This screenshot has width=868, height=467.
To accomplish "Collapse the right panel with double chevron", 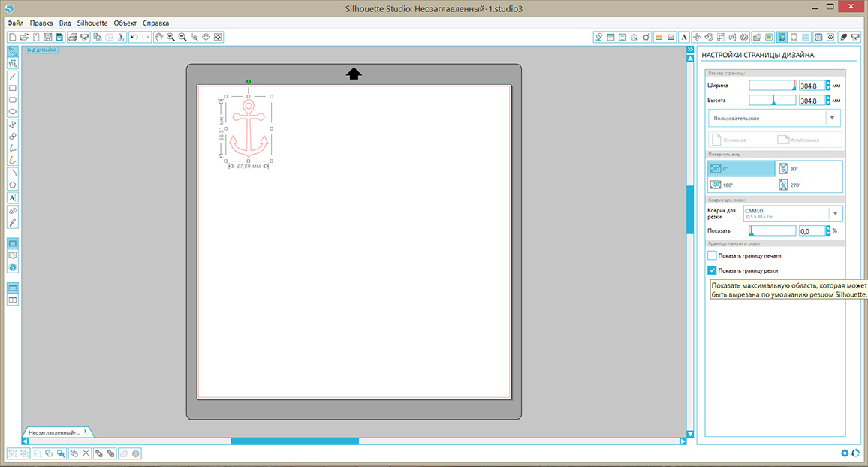I will [x=689, y=50].
